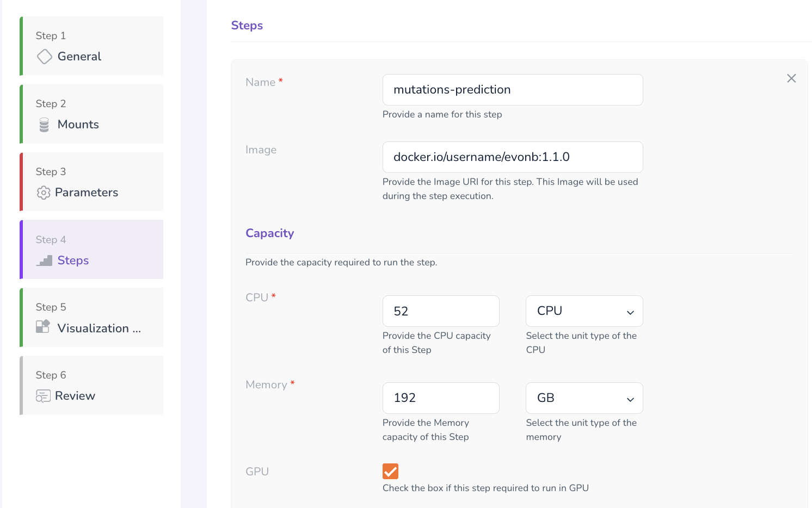The height and width of the screenshot is (508, 812).
Task: Click the CPU capacity field showing 52
Action: click(x=440, y=311)
